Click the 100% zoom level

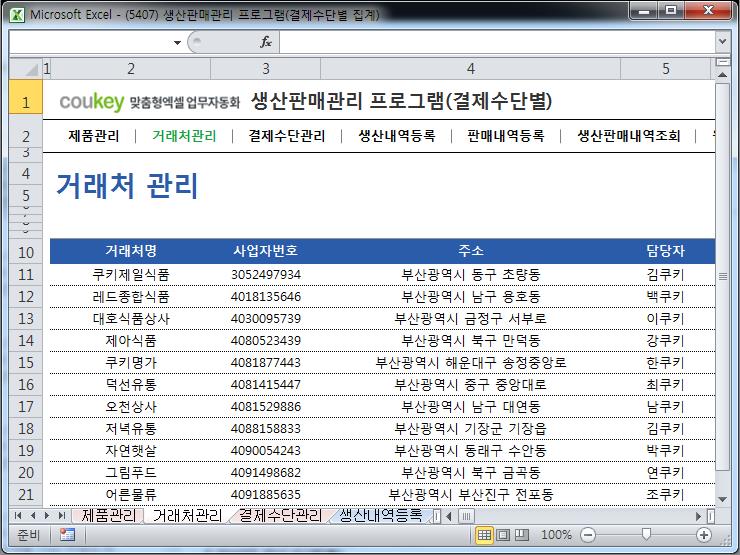click(556, 535)
